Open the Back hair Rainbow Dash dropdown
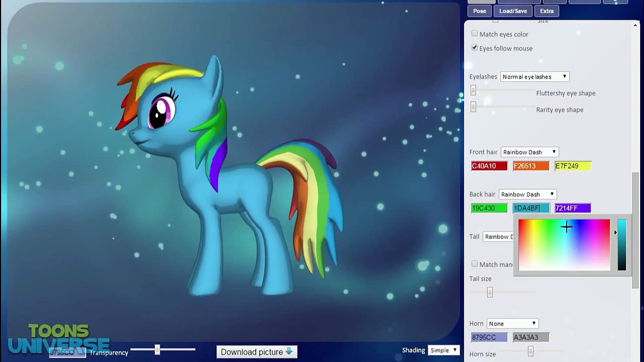The height and width of the screenshot is (362, 644). 527,194
